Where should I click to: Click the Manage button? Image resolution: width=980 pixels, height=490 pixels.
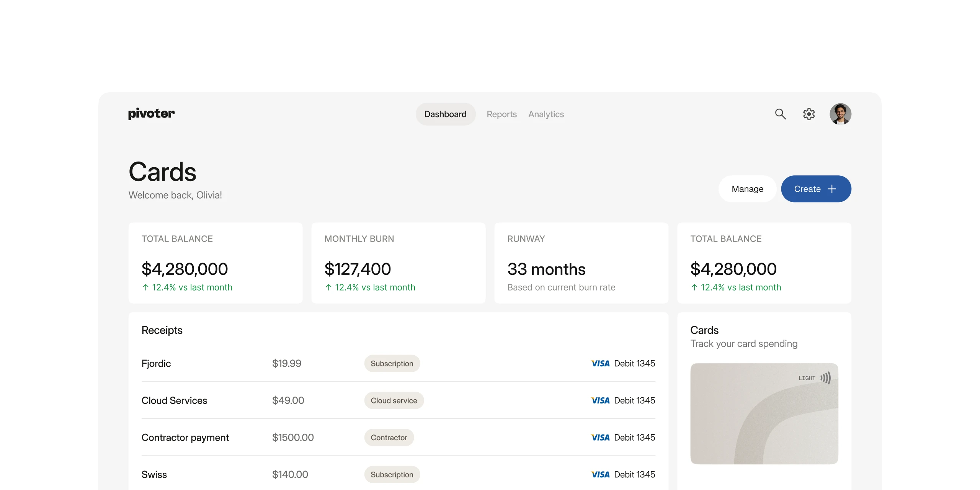coord(747,189)
